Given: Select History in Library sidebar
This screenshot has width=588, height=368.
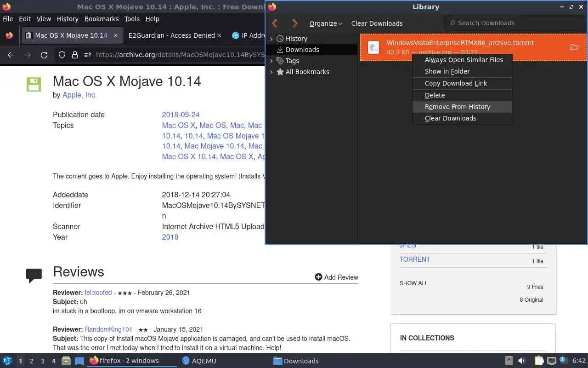Looking at the screenshot, I should 296,39.
